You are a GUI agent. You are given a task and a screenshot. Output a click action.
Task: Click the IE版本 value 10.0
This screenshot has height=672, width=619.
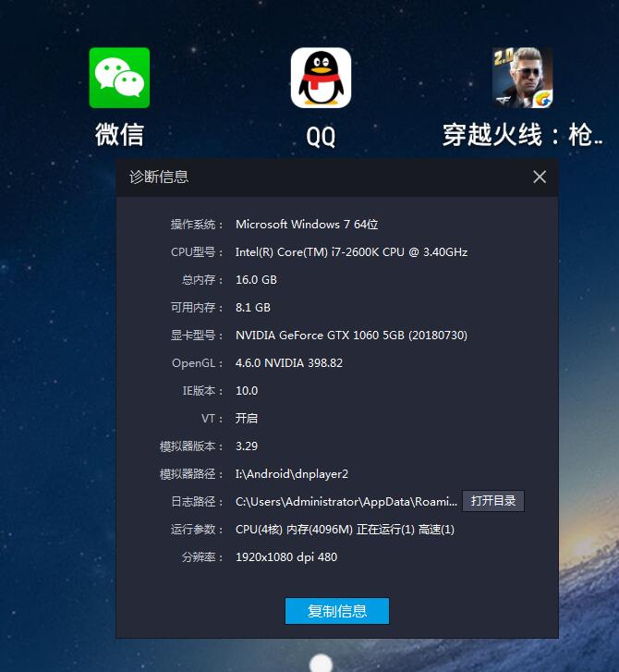pos(247,391)
